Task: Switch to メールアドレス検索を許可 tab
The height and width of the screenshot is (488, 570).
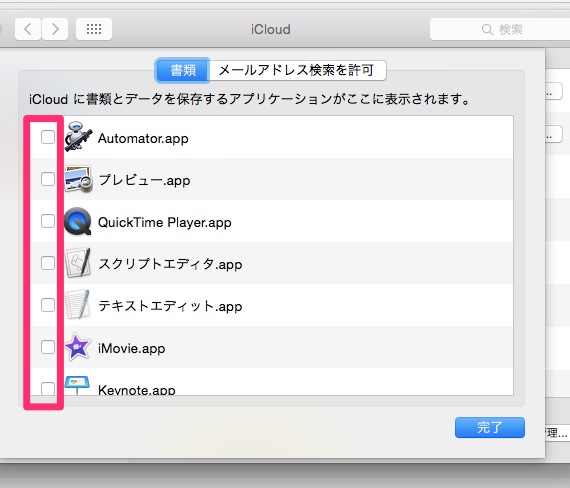Action: click(297, 70)
